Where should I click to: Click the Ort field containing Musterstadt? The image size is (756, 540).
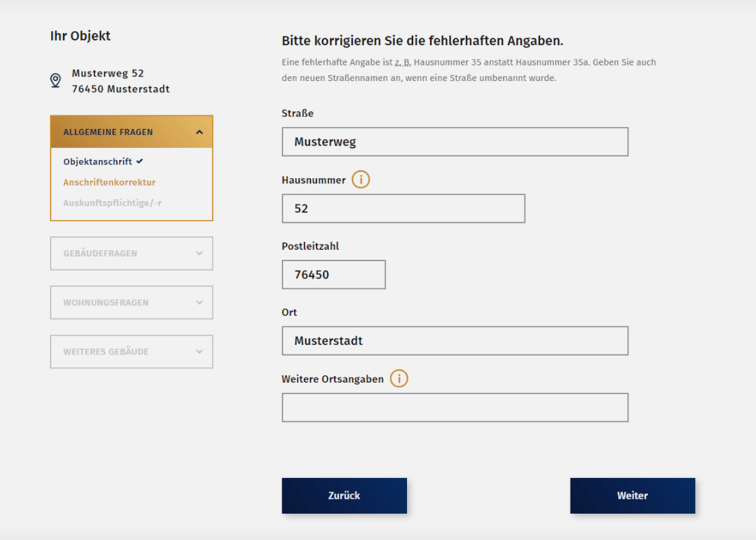455,341
